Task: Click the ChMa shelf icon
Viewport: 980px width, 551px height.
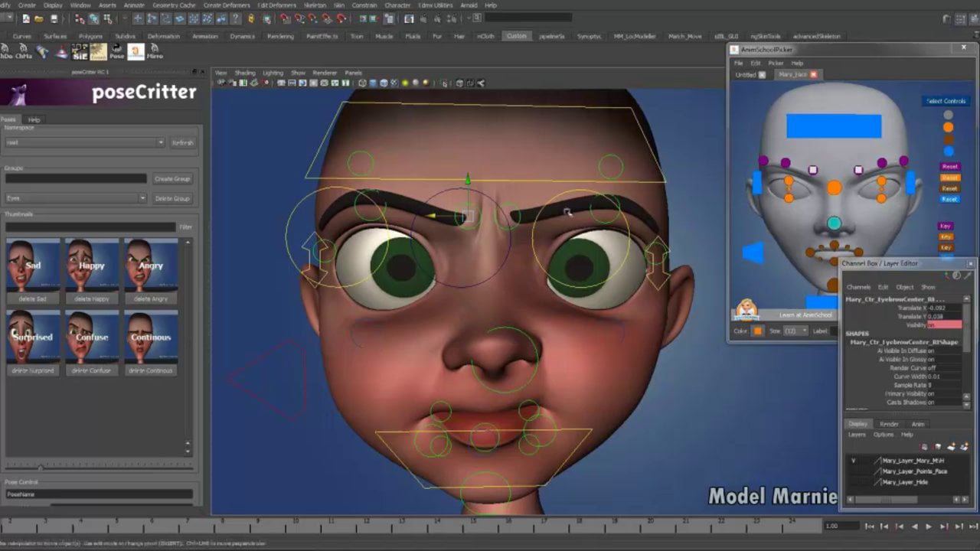Action: pos(24,52)
